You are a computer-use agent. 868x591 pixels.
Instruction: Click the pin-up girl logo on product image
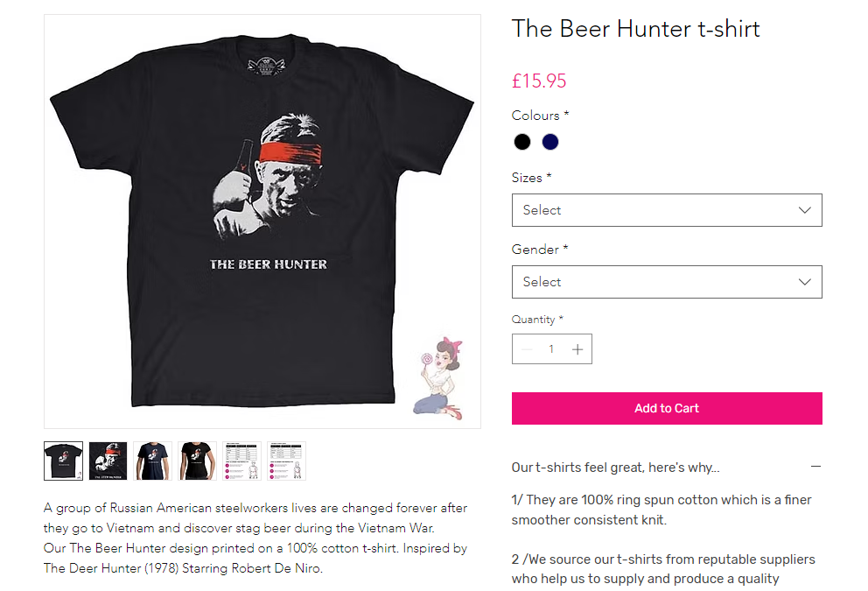click(438, 376)
